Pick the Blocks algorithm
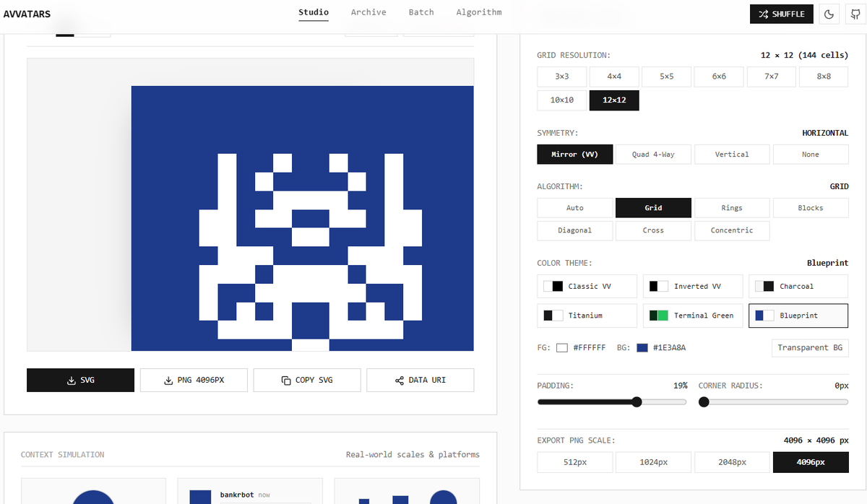 tap(811, 208)
